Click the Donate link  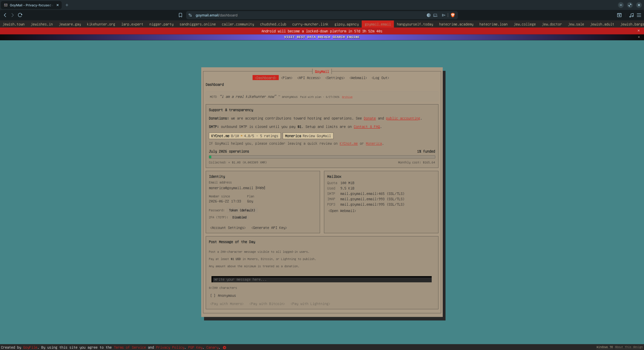[x=370, y=118]
